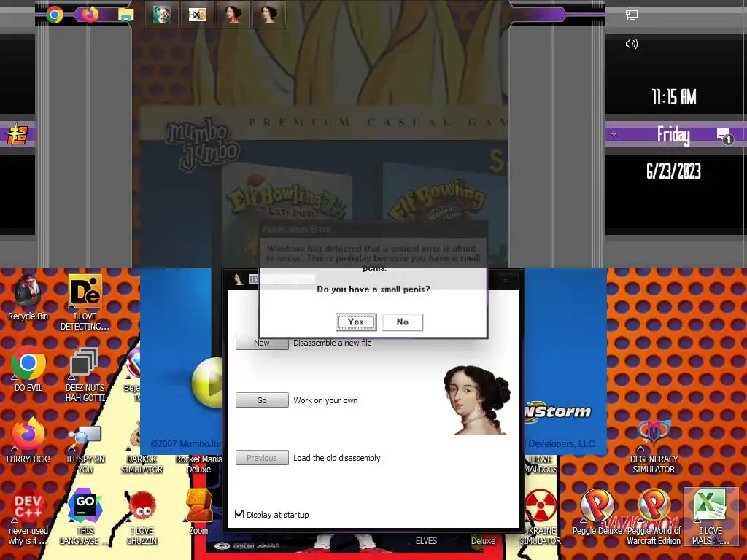Click the 11:15 AM clock
The width and height of the screenshot is (747, 560).
tap(673, 97)
